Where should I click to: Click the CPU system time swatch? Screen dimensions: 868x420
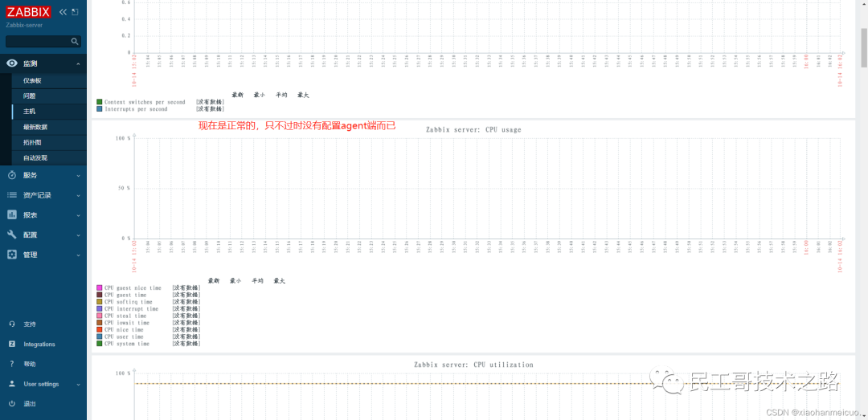(x=100, y=343)
